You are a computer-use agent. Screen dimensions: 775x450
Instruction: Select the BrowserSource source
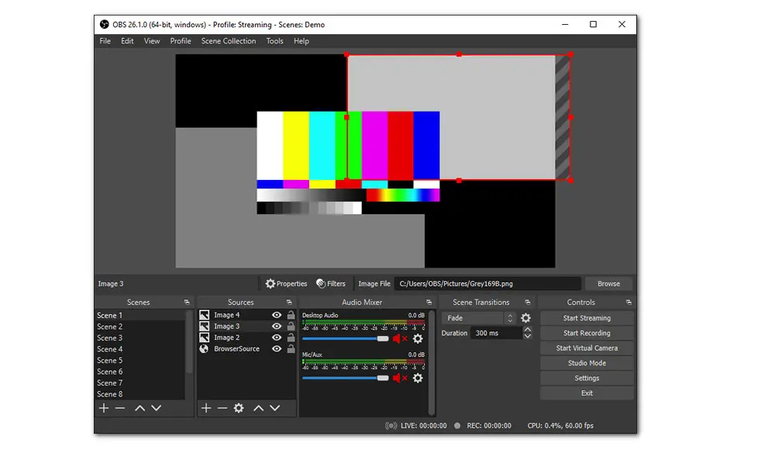pos(236,349)
